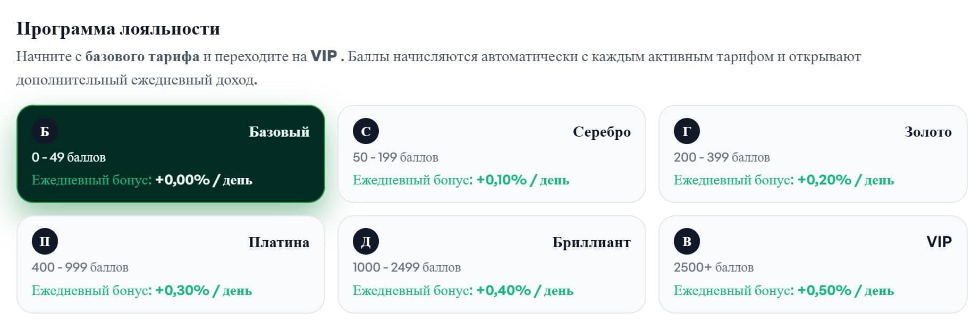The width and height of the screenshot is (980, 329).
Task: Click the Д badge icon on Бриллиант card
Action: point(366,241)
